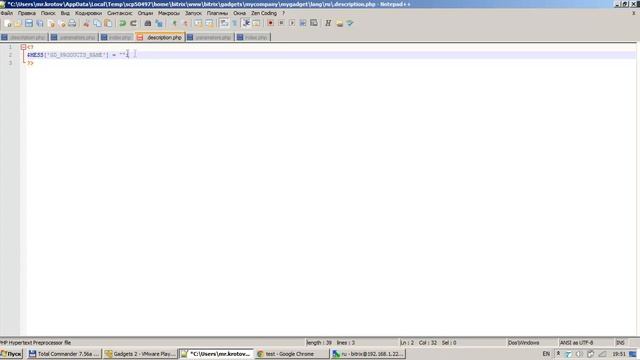Click the Save All toolbar icon
The height and width of the screenshot is (360, 640).
(40, 24)
